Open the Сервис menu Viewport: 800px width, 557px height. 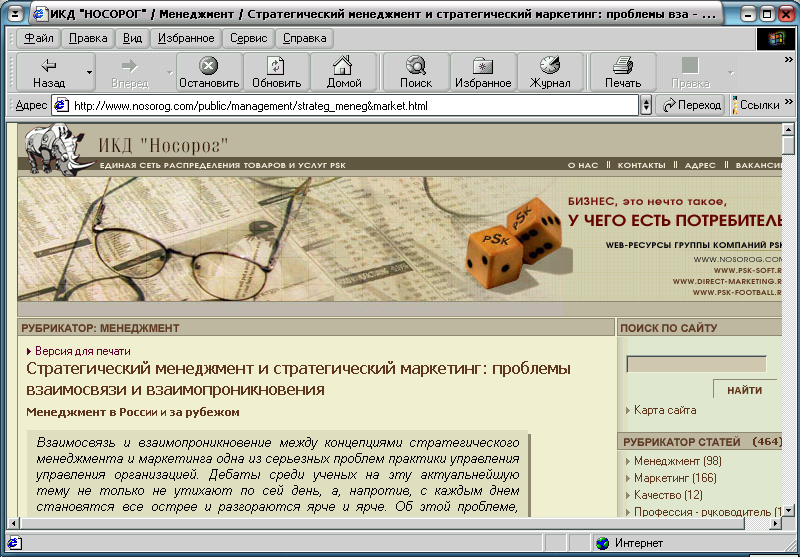pyautogui.click(x=248, y=38)
